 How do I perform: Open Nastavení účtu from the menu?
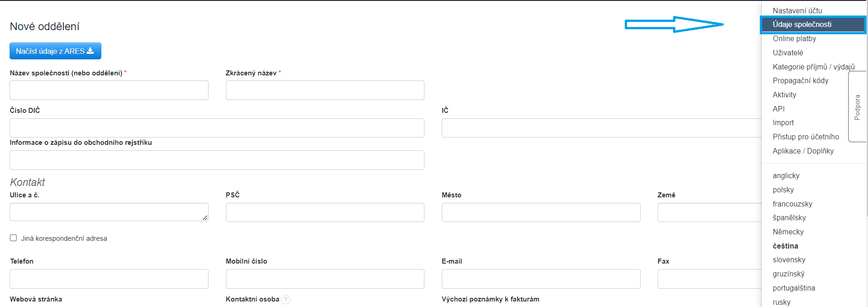[797, 11]
